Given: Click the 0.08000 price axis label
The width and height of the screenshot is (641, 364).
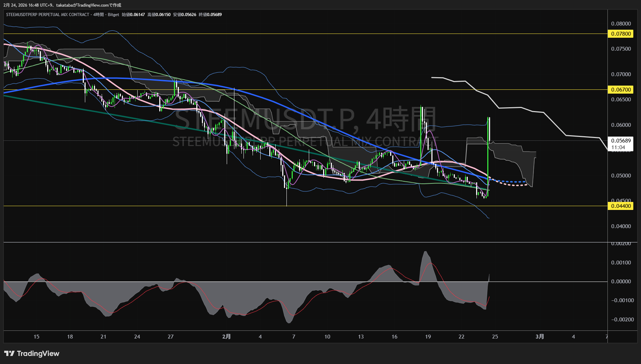Looking at the screenshot, I should (x=621, y=24).
